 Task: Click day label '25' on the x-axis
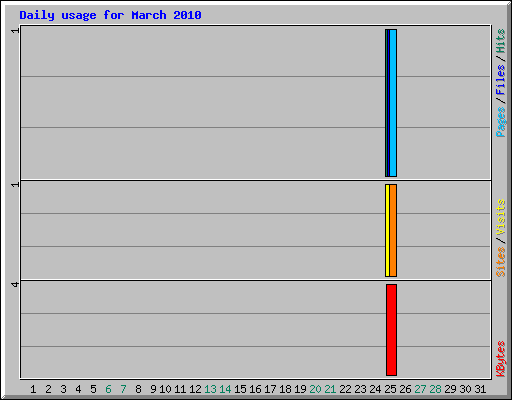click(x=390, y=389)
